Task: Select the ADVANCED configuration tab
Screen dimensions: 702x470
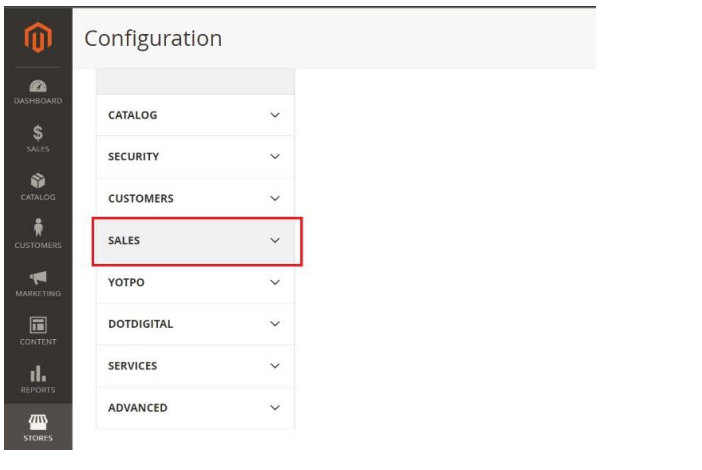Action: click(195, 408)
